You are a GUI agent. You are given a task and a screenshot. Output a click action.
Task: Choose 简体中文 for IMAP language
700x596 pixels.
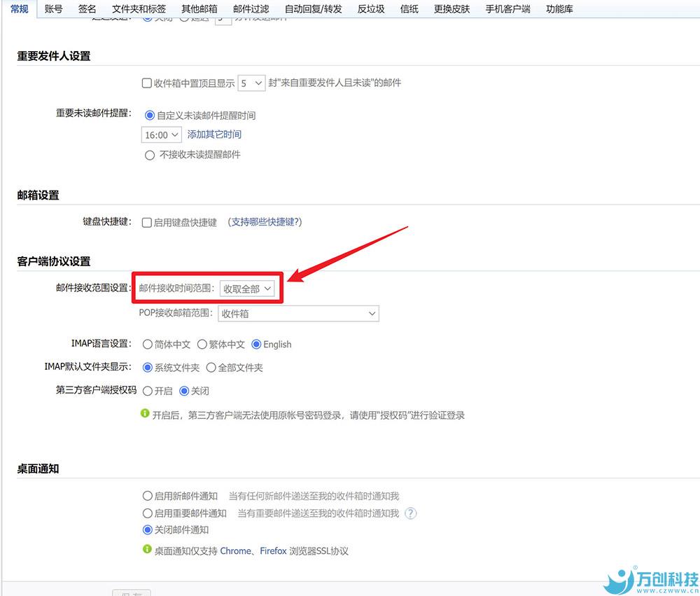point(148,345)
